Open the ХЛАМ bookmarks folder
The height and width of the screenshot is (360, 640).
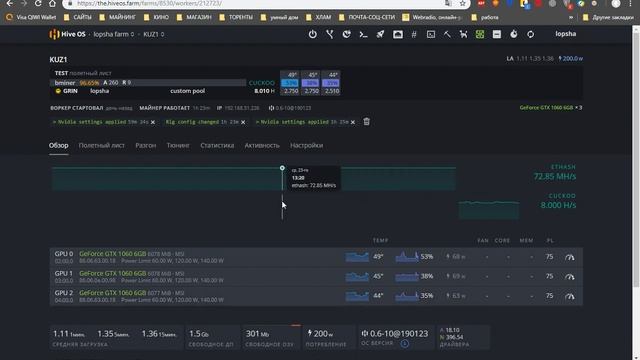coord(318,18)
